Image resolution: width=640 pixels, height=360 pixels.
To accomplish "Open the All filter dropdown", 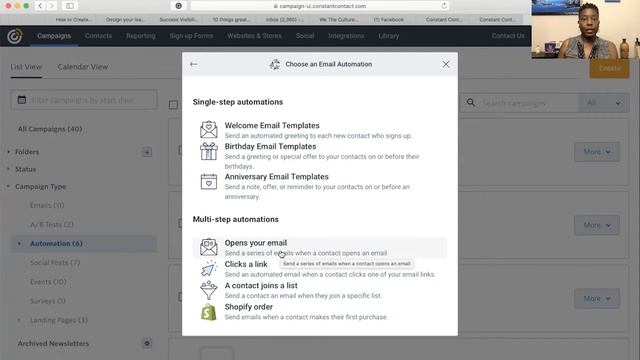I will click(604, 103).
